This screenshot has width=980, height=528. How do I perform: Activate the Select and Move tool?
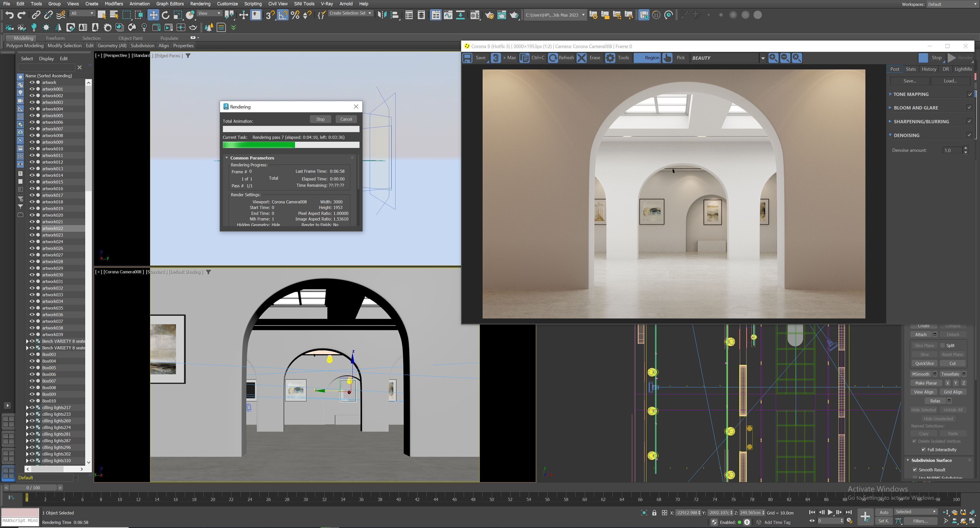pos(153,15)
